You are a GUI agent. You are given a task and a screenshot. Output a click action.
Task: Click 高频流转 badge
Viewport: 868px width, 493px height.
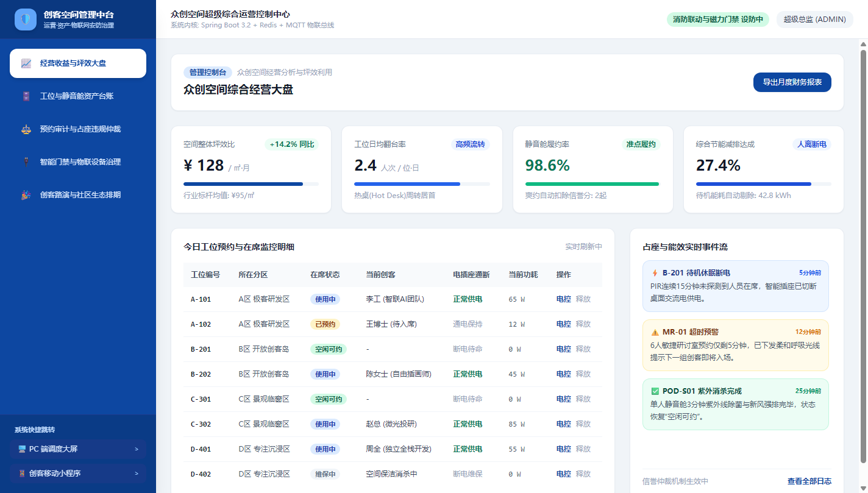470,144
